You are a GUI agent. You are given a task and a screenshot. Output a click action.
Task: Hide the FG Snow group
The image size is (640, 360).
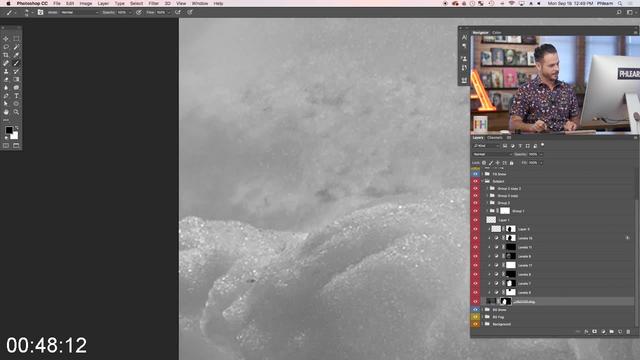click(x=475, y=174)
